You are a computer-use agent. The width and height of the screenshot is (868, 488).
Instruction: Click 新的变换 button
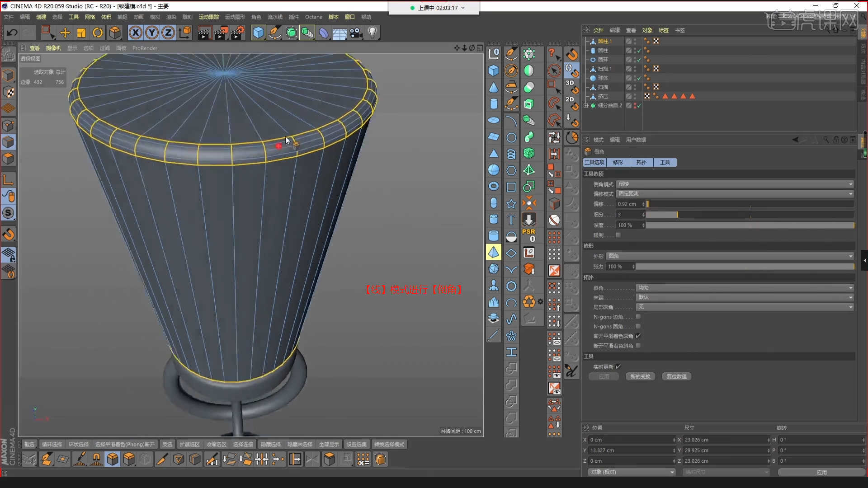click(x=640, y=376)
